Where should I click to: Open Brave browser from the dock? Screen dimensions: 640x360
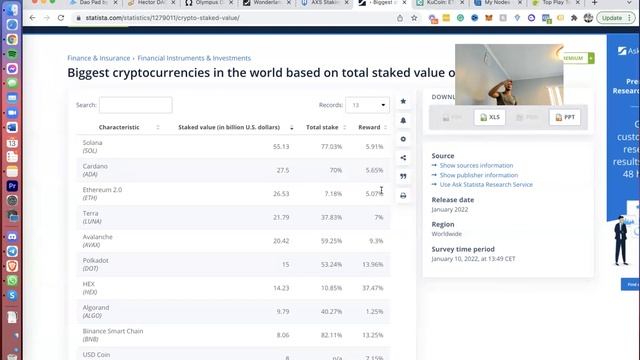(x=12, y=266)
